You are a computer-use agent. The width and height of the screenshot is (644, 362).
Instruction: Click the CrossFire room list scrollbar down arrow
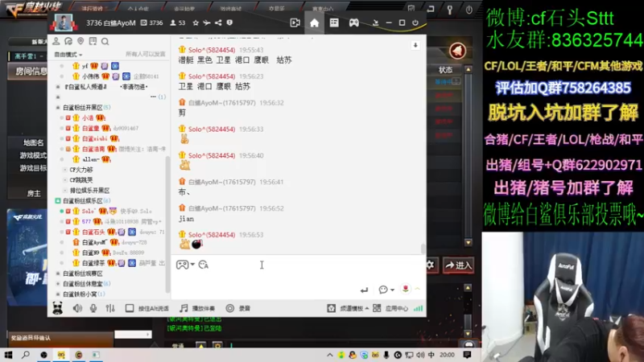[x=469, y=243]
